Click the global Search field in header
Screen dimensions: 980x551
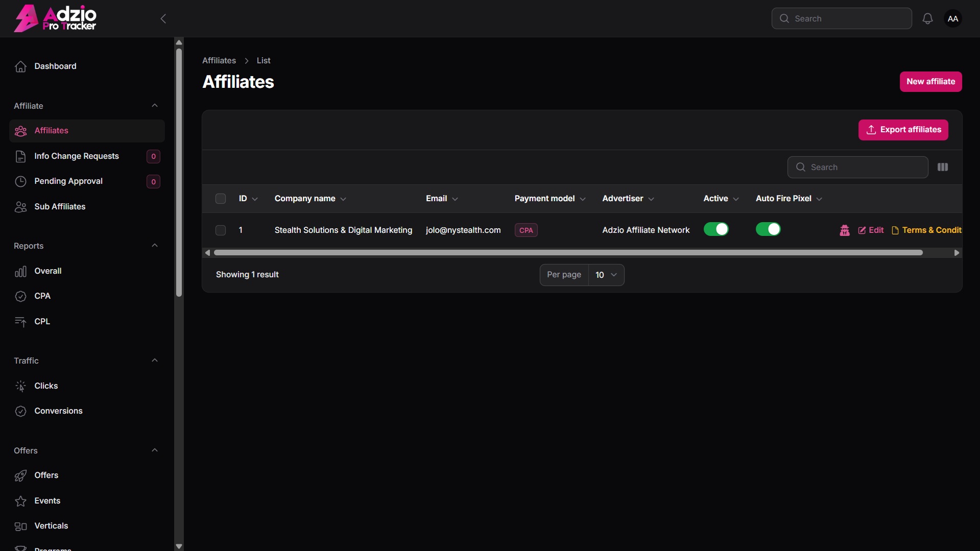(842, 19)
